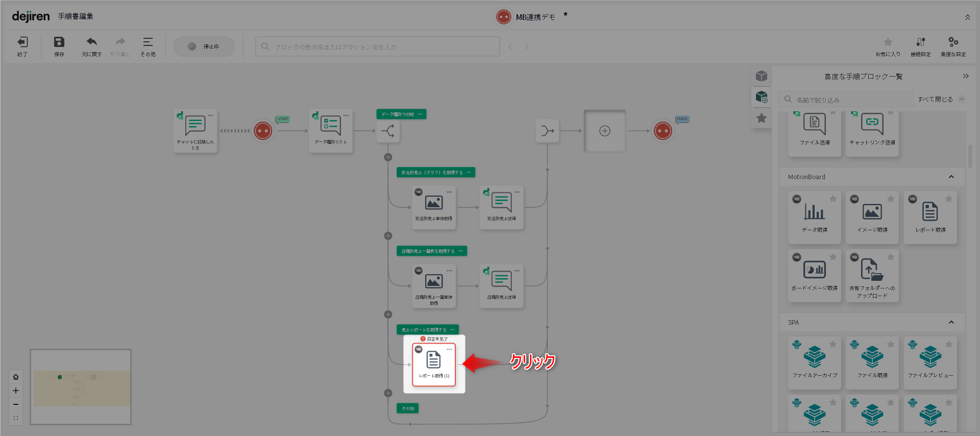Collapse block panel with double chevron
Screen dimensions: 980x436
[966, 76]
